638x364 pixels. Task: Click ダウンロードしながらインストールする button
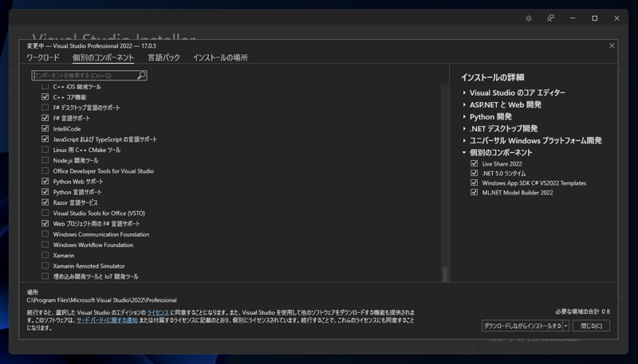tap(522, 326)
